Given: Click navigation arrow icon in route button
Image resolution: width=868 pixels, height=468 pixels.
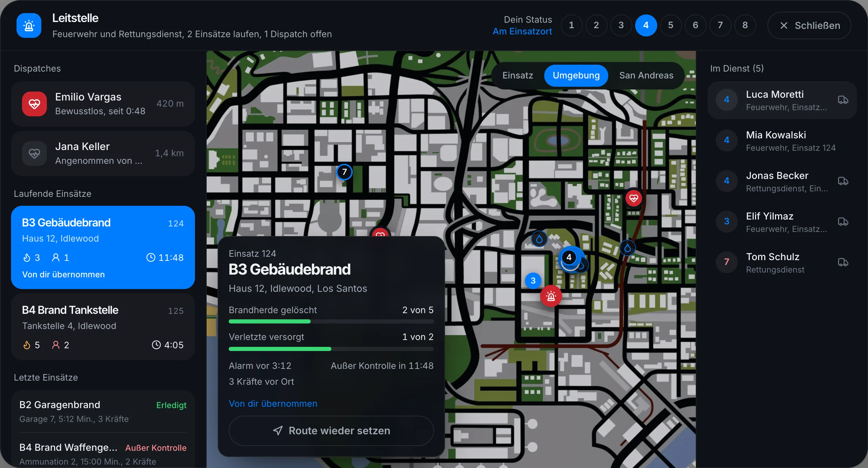Looking at the screenshot, I should 278,431.
